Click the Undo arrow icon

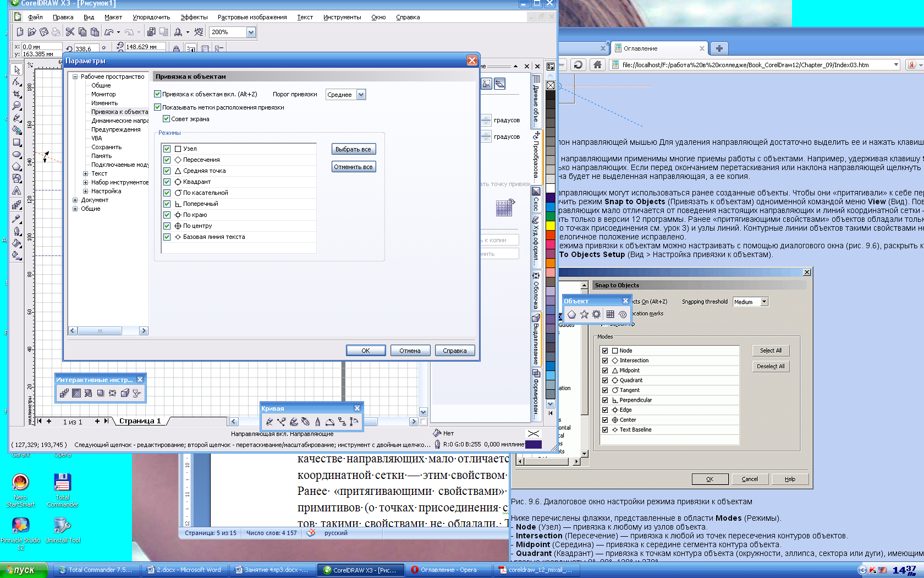[x=109, y=32]
